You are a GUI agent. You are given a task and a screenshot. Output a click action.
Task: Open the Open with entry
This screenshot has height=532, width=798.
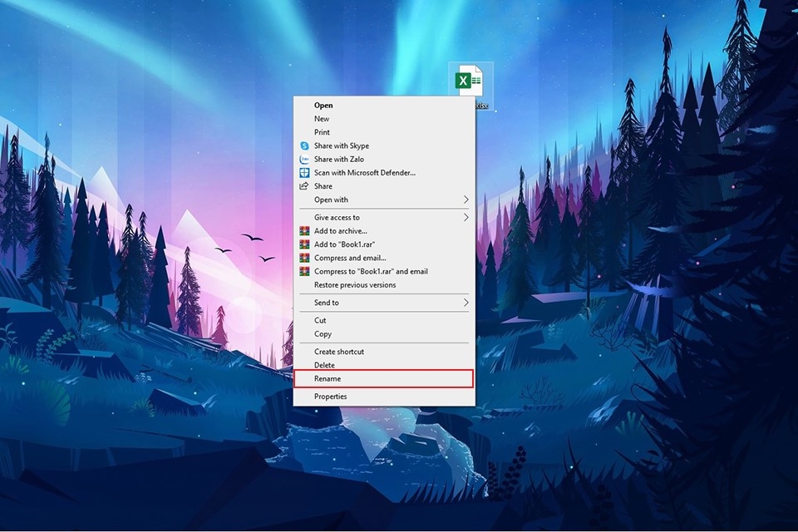coord(384,199)
